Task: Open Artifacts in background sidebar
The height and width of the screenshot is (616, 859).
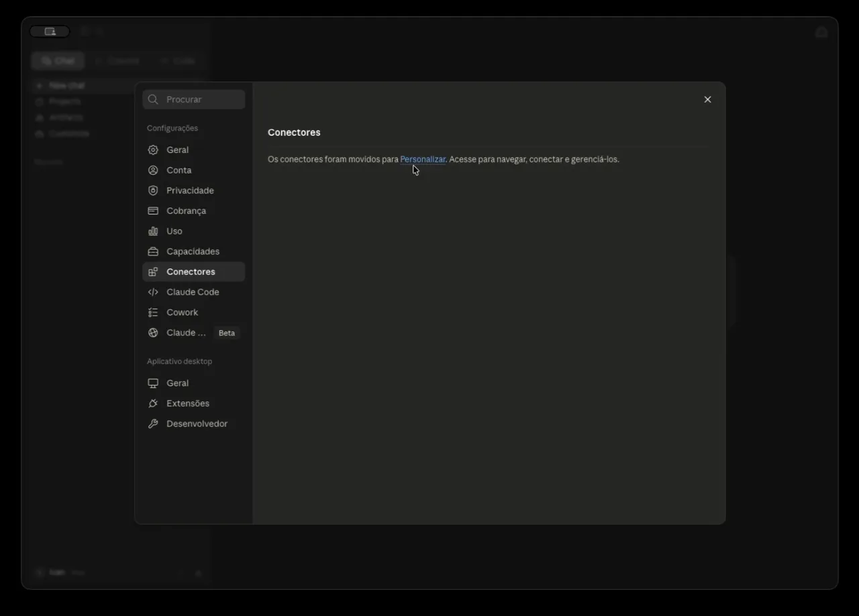Action: coord(59,117)
